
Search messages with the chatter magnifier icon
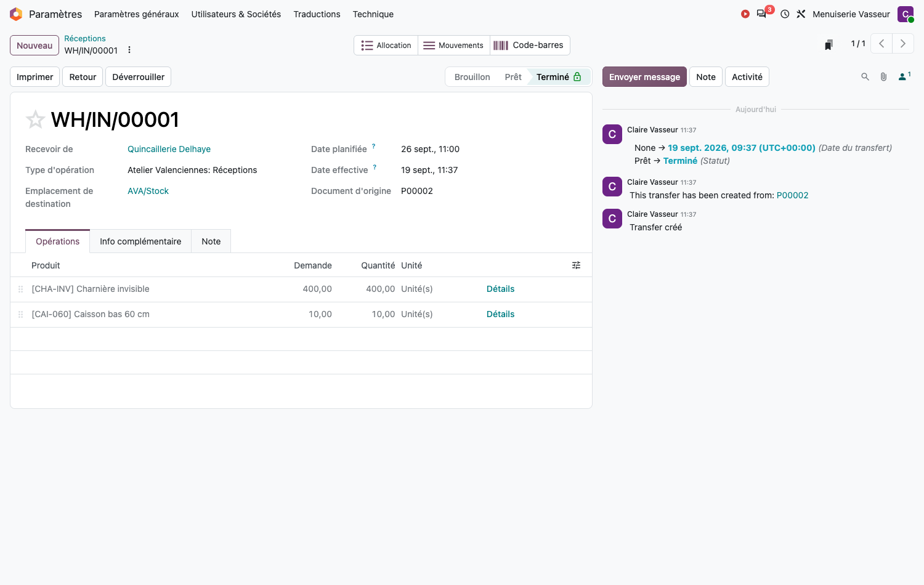coord(865,77)
